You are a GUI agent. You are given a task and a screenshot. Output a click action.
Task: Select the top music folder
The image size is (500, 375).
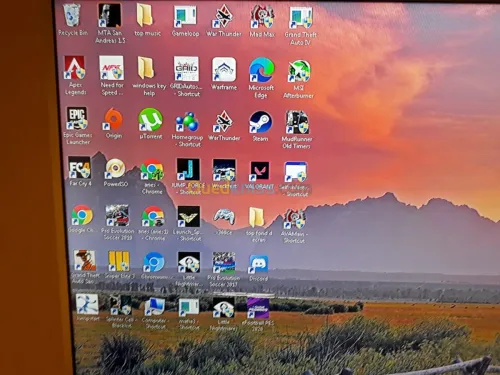(145, 15)
